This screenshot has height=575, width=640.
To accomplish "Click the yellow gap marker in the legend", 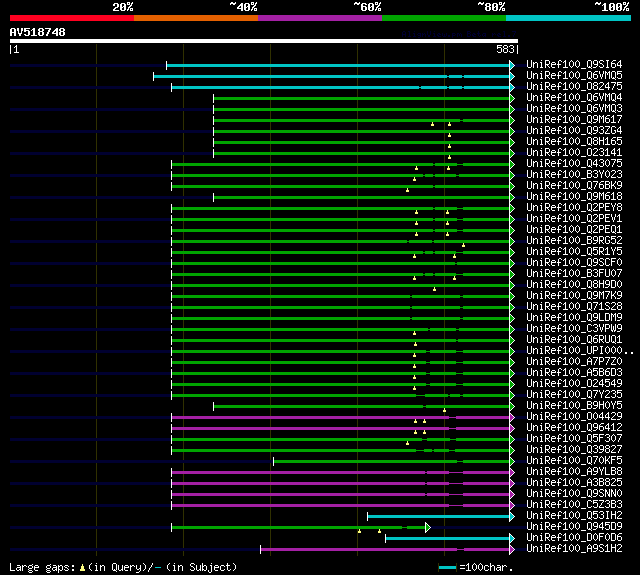I will [82, 567].
